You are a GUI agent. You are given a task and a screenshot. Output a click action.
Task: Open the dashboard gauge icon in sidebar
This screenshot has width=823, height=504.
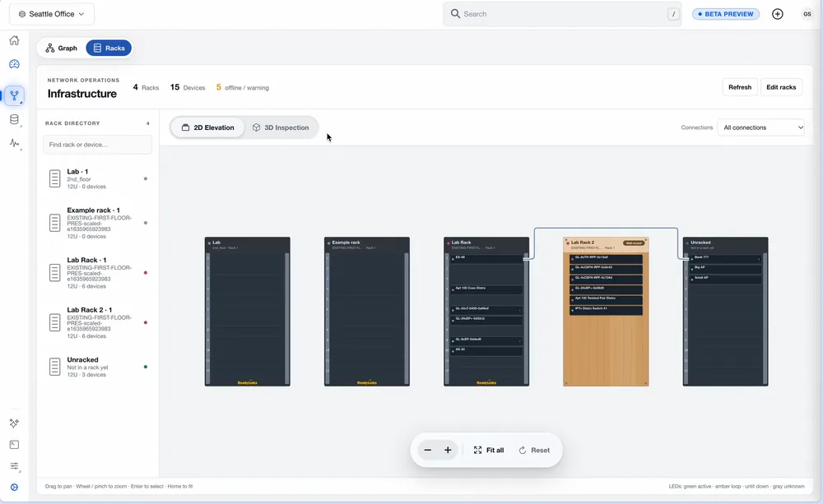14,64
